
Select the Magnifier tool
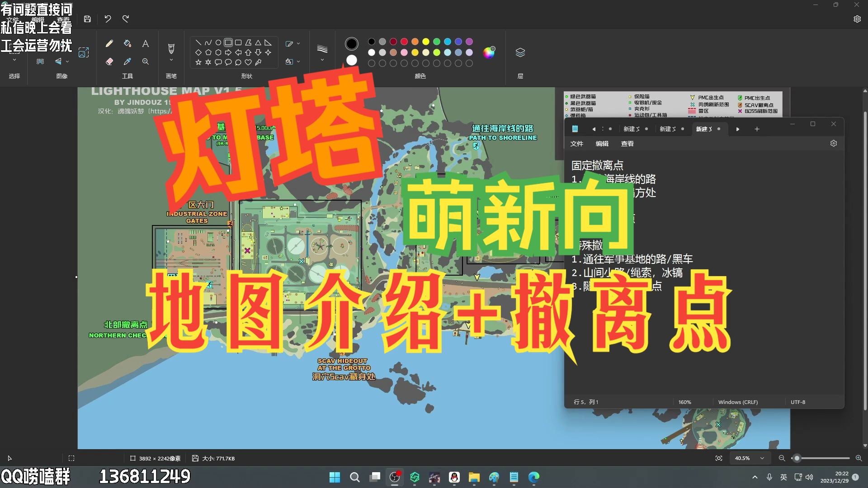pos(146,61)
